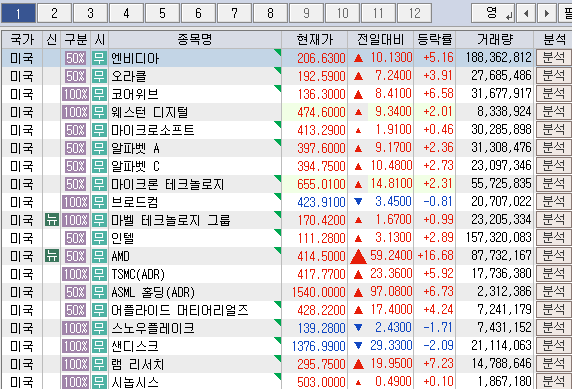Screen dimensions: 572x389
Task: Click the 무 icon for 알파벳 C
Action: coord(99,166)
